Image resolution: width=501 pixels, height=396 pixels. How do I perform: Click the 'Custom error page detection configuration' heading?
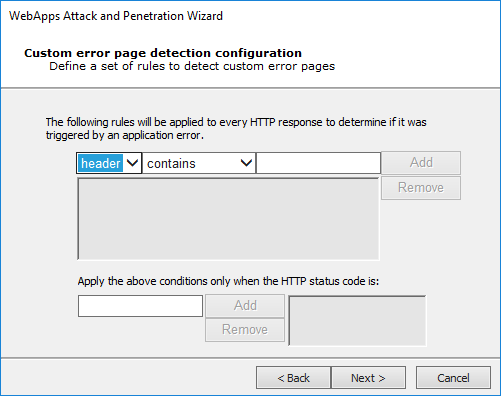click(x=163, y=53)
